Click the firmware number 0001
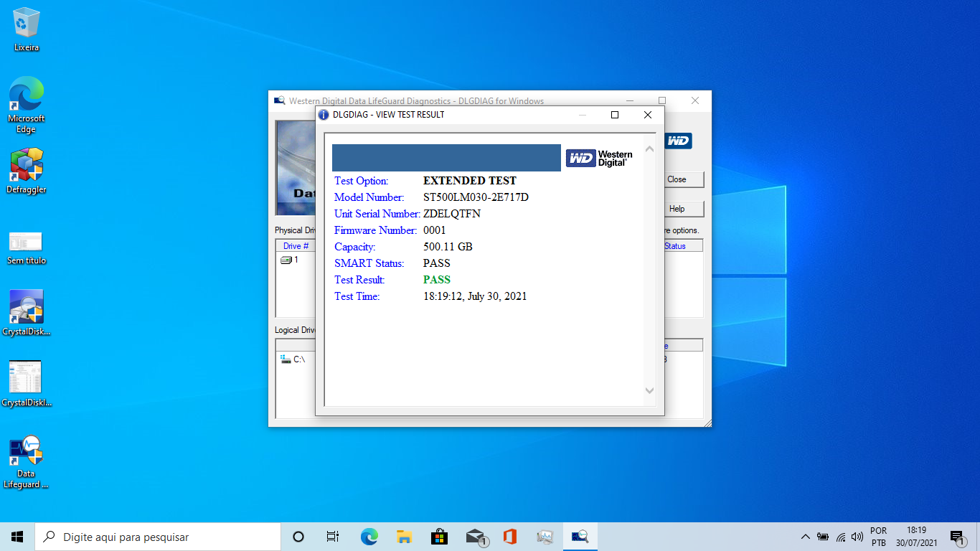The image size is (980, 551). [x=435, y=230]
